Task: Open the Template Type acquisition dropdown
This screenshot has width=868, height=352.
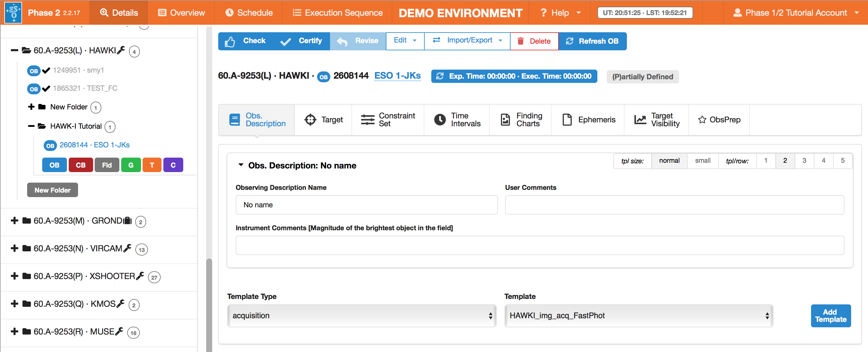Action: (362, 316)
